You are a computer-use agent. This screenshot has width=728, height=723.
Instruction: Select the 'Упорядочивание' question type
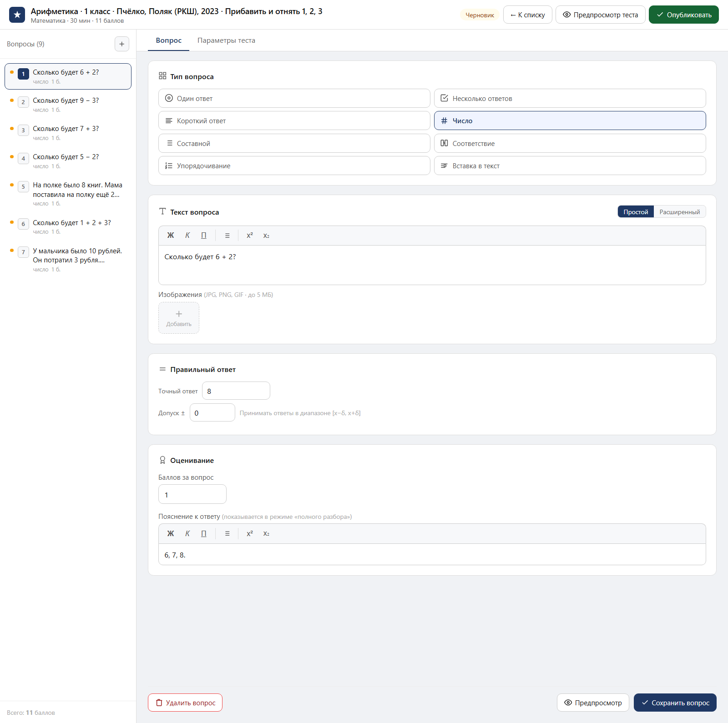(x=294, y=166)
